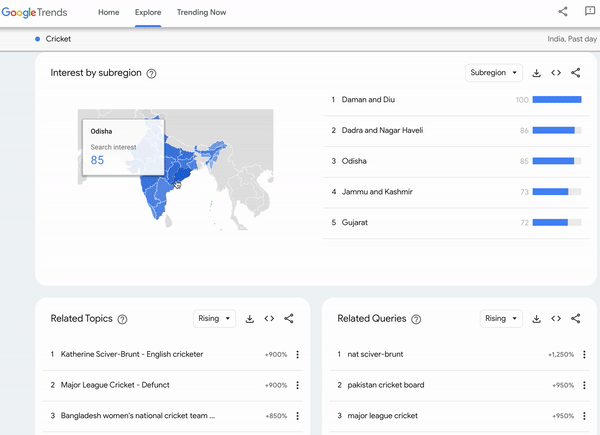Image resolution: width=600 pixels, height=435 pixels.
Task: Share the Interest by subregion card
Action: click(576, 73)
